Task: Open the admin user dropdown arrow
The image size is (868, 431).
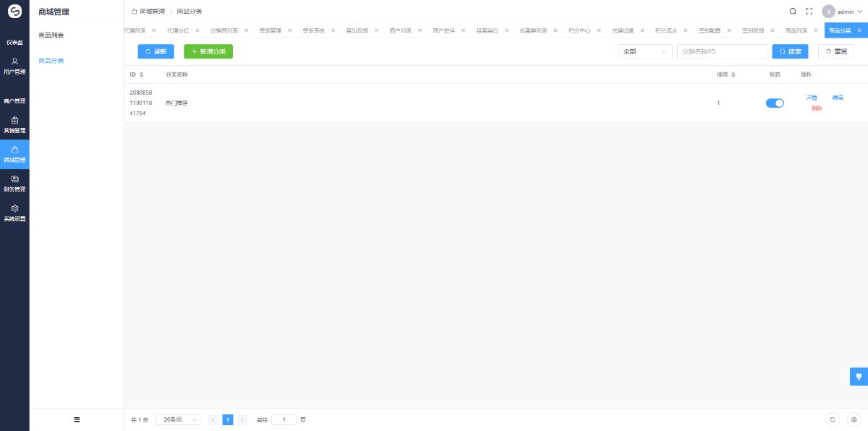Action: tap(859, 12)
